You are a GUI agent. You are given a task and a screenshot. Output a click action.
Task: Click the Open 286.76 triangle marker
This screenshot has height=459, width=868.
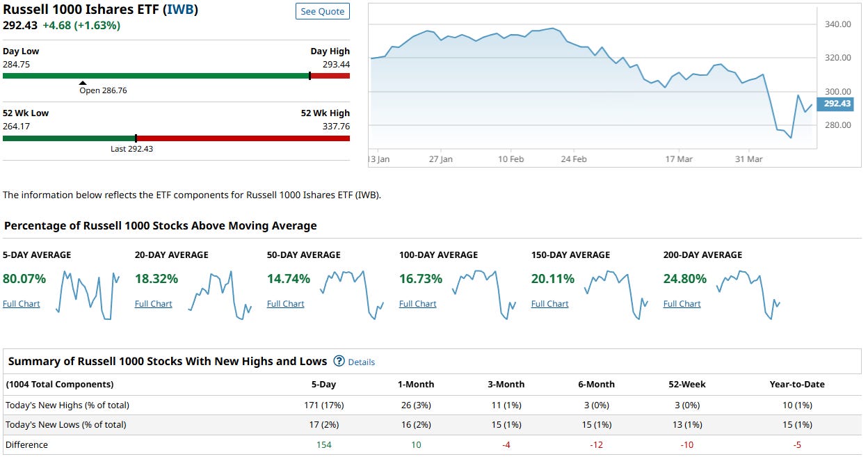click(x=83, y=83)
